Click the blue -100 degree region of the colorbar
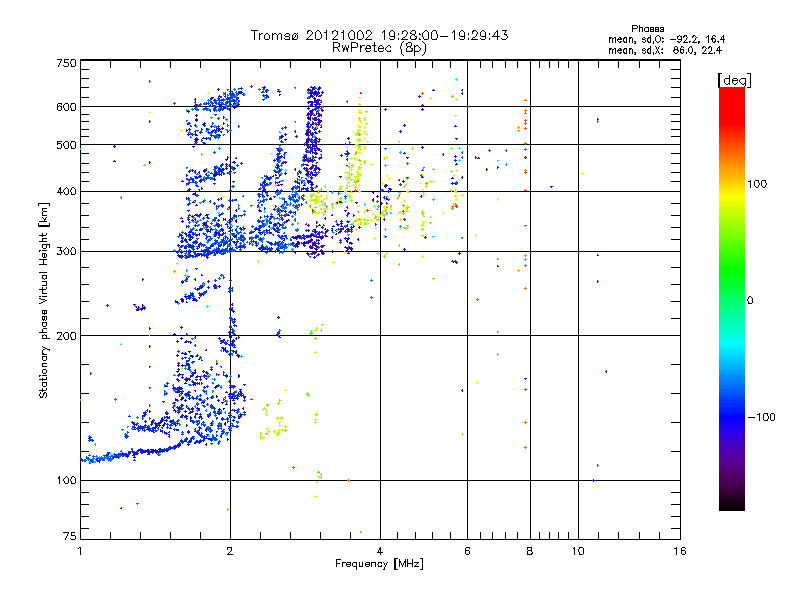 [x=732, y=417]
